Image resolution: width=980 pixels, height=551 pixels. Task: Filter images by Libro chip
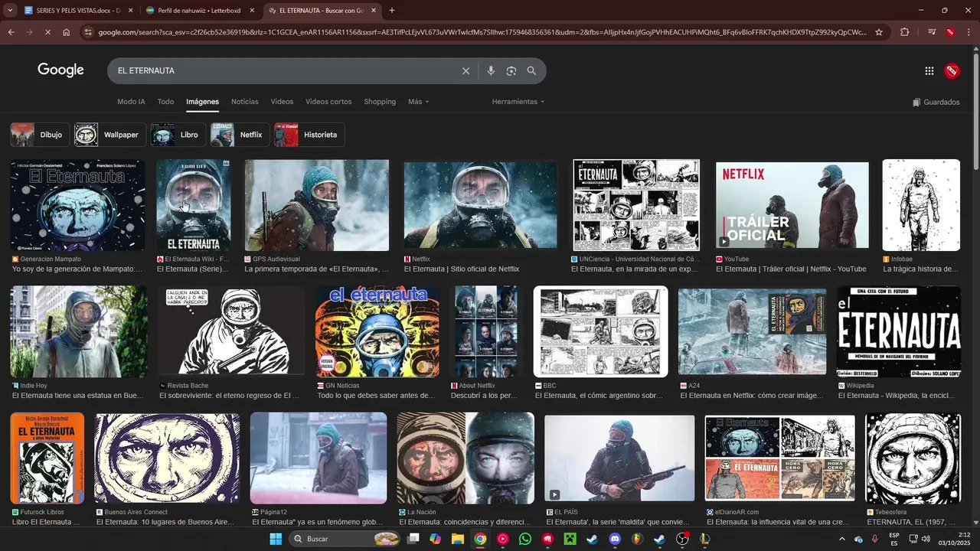click(x=178, y=135)
